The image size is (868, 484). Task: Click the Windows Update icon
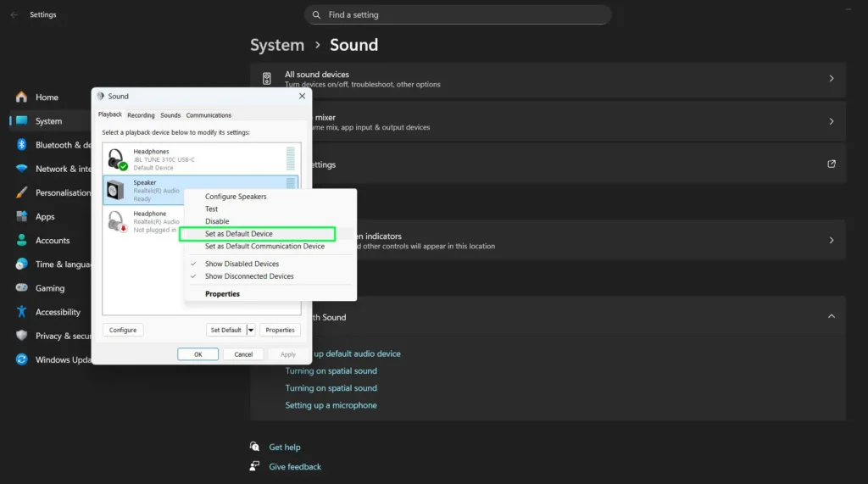tap(21, 359)
